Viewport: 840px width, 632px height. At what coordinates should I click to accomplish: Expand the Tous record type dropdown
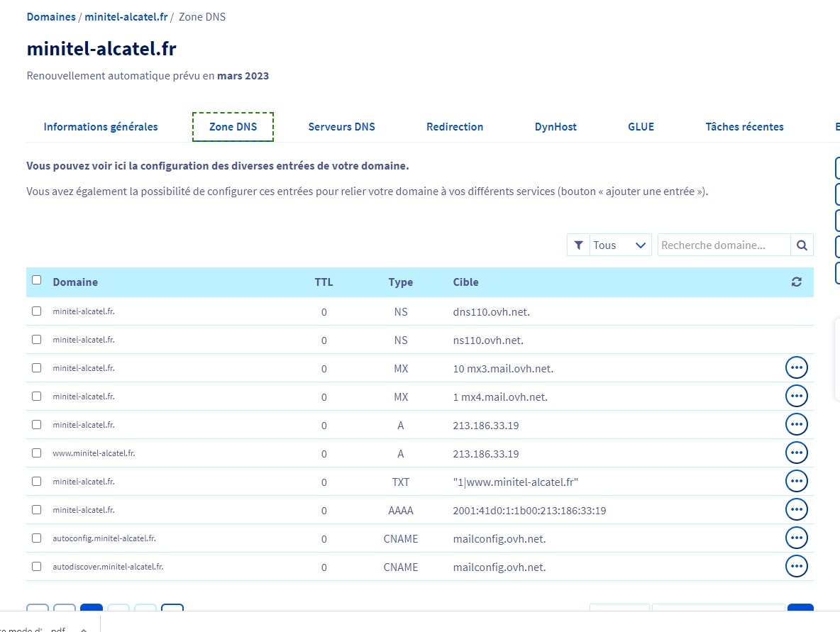[x=620, y=245]
